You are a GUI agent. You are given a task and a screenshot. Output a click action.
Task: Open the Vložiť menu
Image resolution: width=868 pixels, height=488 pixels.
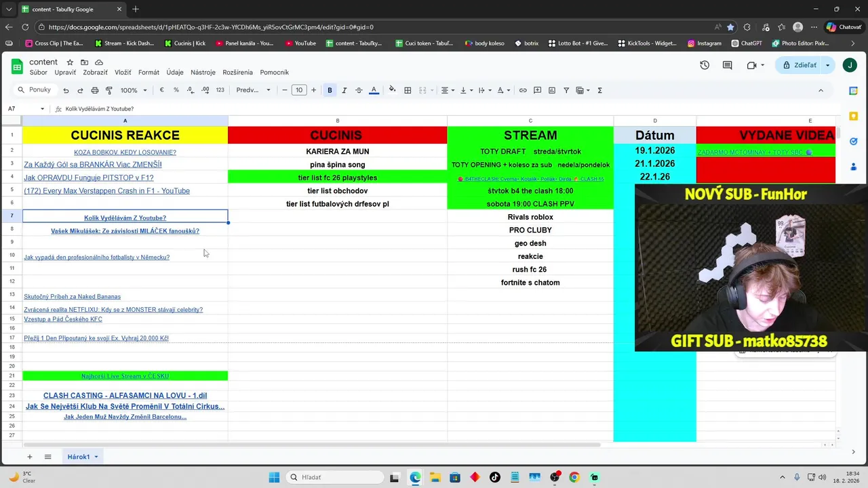[x=123, y=73]
